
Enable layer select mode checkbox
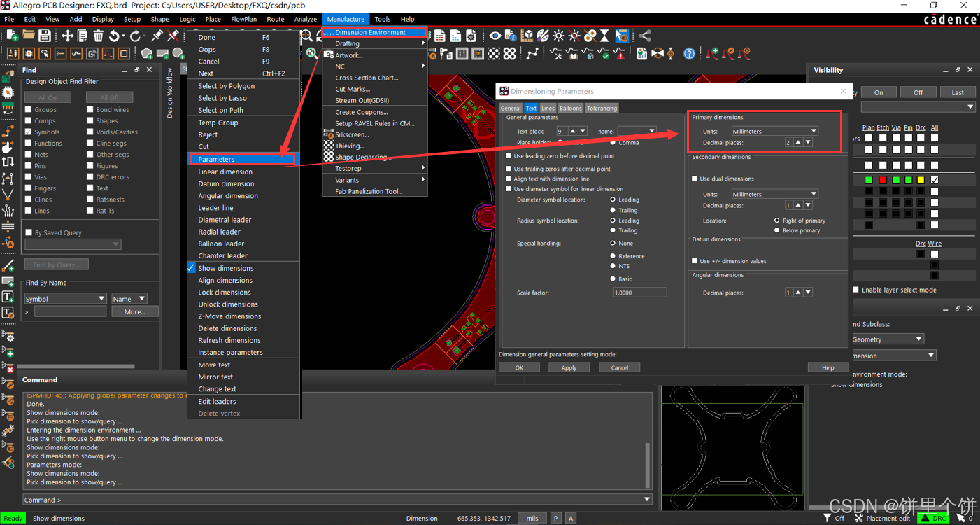[855, 290]
